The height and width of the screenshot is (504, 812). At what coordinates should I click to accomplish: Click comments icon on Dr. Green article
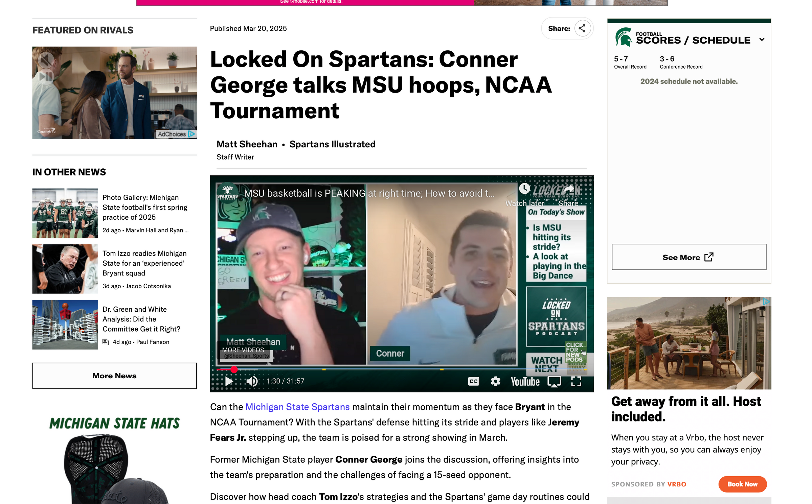(106, 342)
